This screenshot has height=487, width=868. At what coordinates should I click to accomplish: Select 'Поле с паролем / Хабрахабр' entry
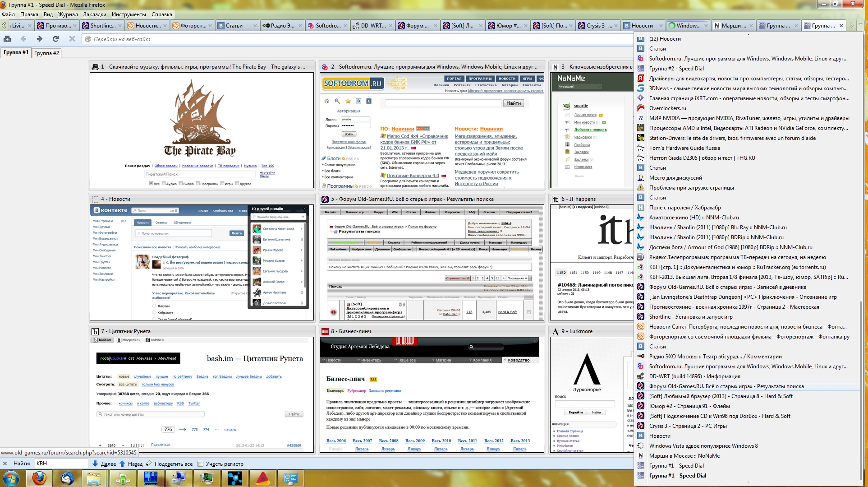pyautogui.click(x=748, y=208)
